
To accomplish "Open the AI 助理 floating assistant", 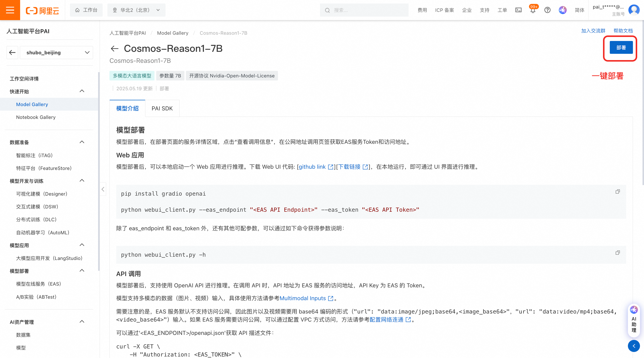I will pyautogui.click(x=634, y=321).
